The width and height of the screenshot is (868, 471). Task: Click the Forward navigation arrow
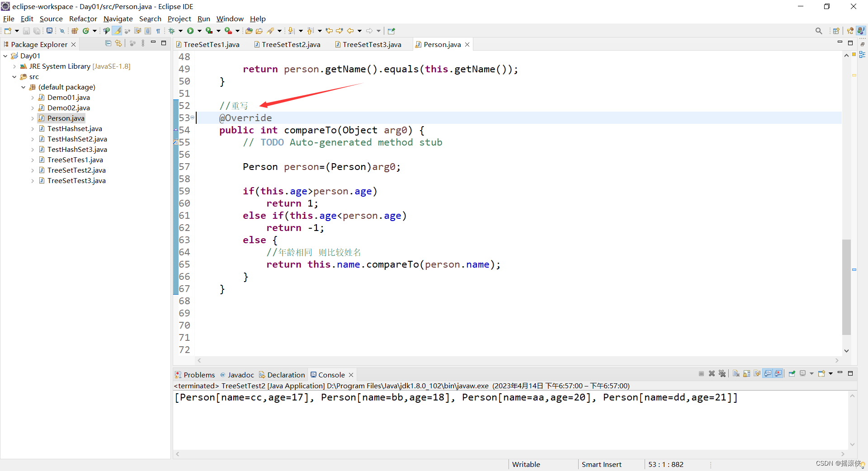tap(369, 31)
